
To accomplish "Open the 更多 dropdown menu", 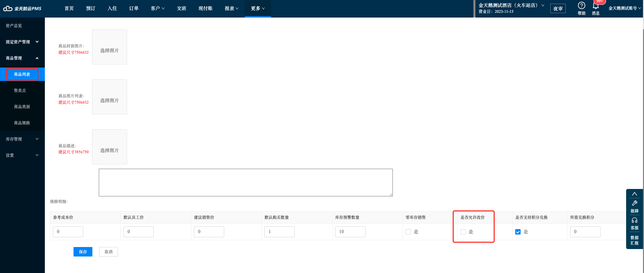I will [x=258, y=8].
